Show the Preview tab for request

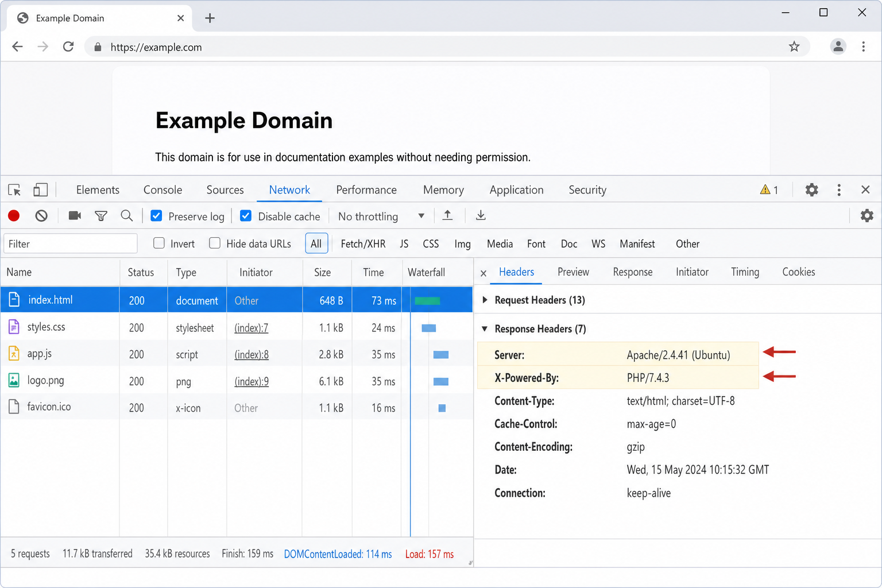tap(573, 272)
